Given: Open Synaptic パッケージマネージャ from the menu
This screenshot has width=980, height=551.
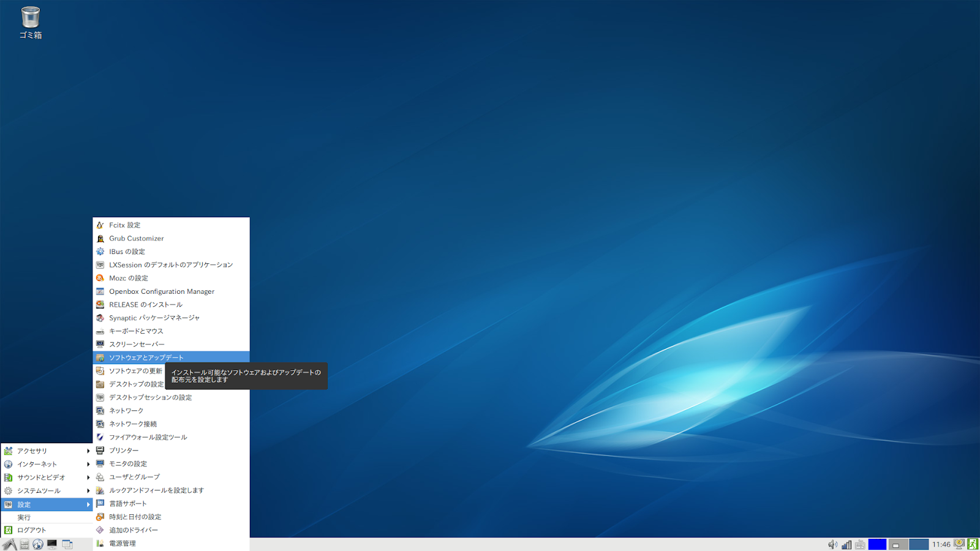Looking at the screenshot, I should (154, 318).
